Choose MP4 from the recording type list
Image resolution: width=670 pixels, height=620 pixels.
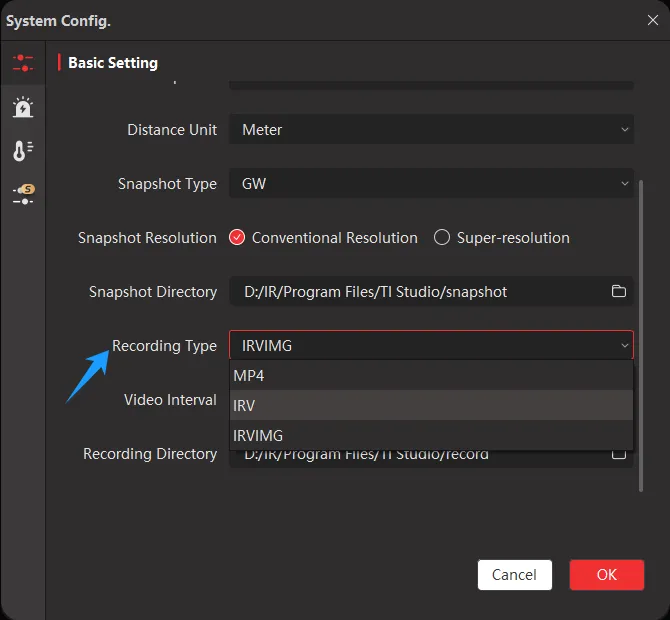click(431, 376)
